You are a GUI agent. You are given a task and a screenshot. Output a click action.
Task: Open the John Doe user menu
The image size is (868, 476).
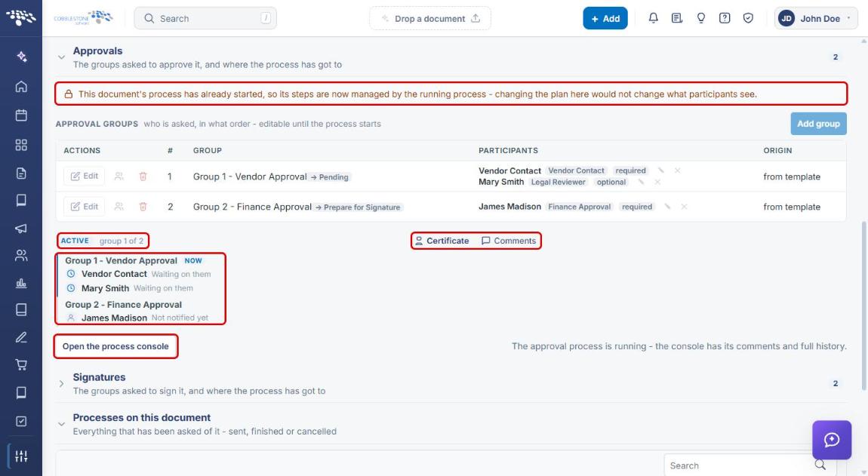tap(816, 18)
